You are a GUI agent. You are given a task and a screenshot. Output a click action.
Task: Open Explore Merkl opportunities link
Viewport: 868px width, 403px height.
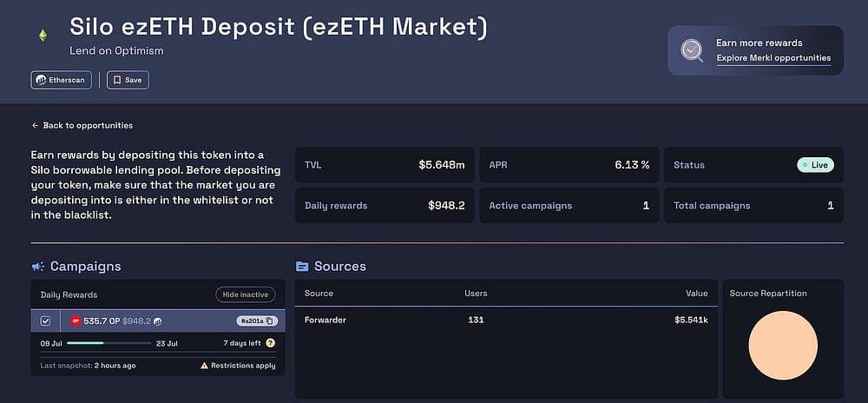coord(773,57)
